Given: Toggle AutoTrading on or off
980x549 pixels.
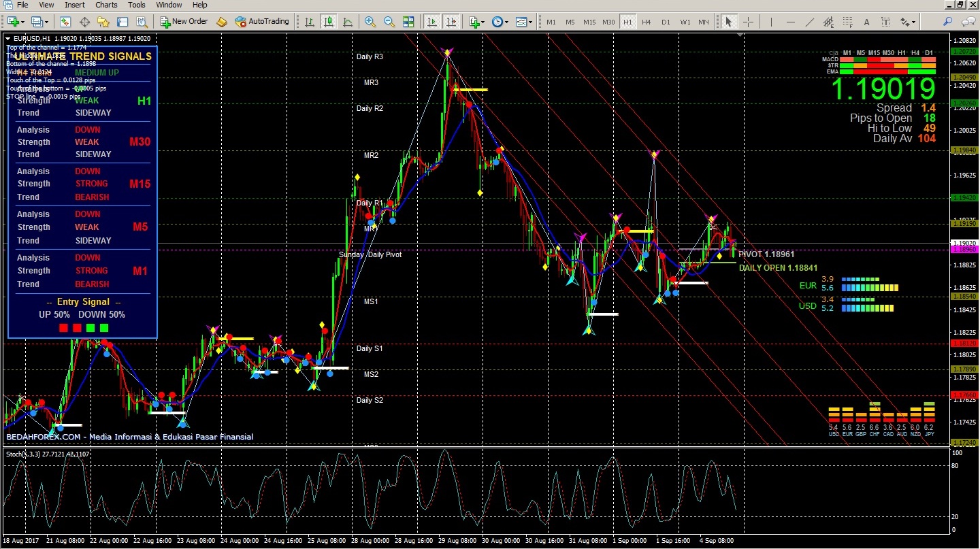Looking at the screenshot, I should pyautogui.click(x=262, y=21).
